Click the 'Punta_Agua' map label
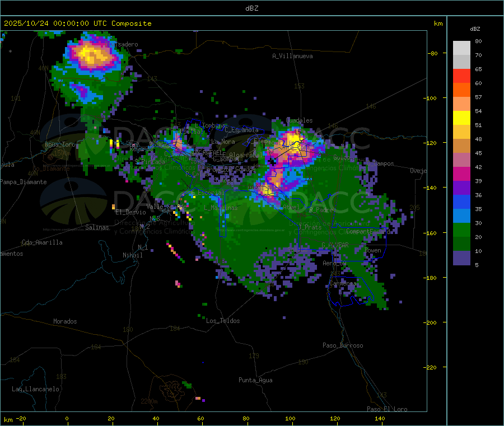 pyautogui.click(x=255, y=380)
